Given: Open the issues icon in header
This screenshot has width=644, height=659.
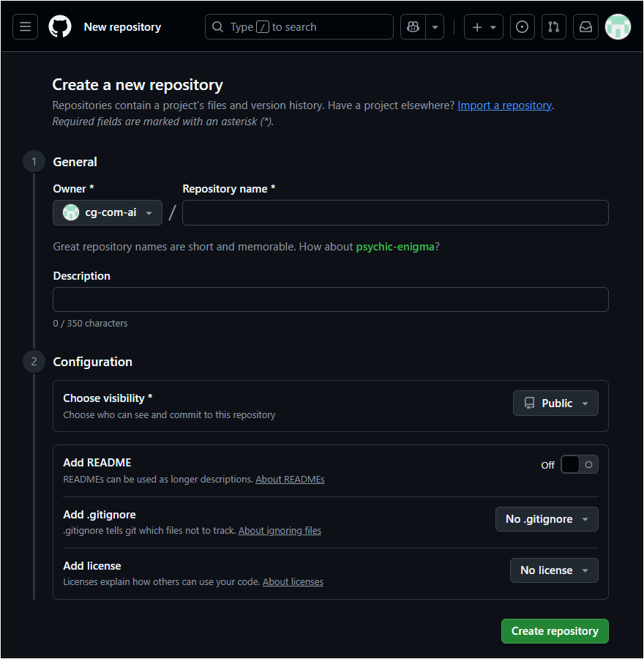Looking at the screenshot, I should pyautogui.click(x=522, y=27).
